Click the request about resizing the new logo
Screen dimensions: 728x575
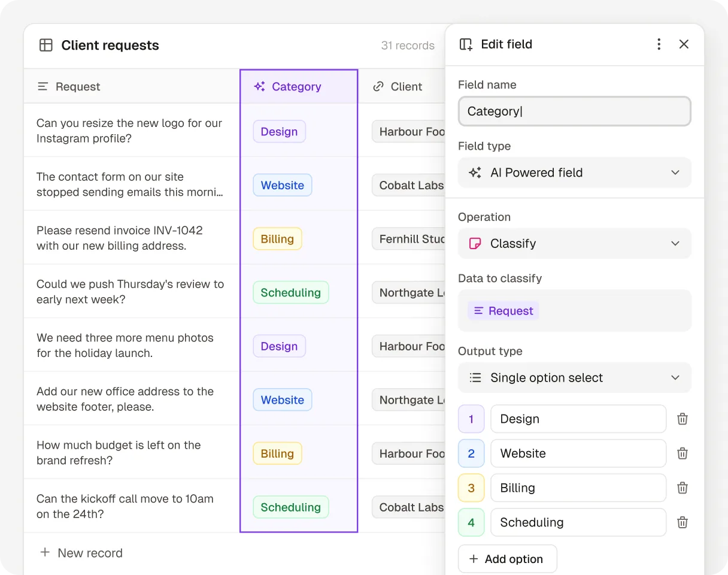click(x=129, y=131)
